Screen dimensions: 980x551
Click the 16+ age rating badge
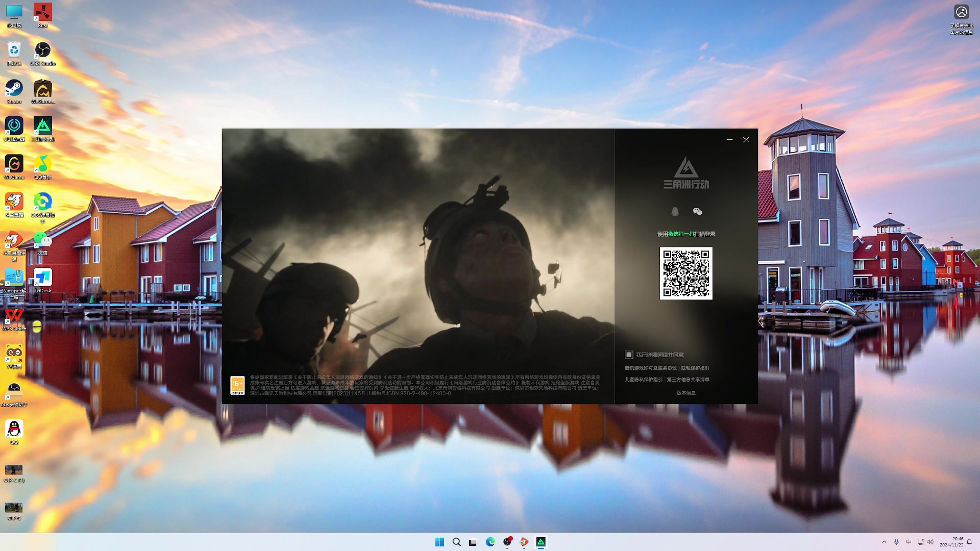pos(237,386)
